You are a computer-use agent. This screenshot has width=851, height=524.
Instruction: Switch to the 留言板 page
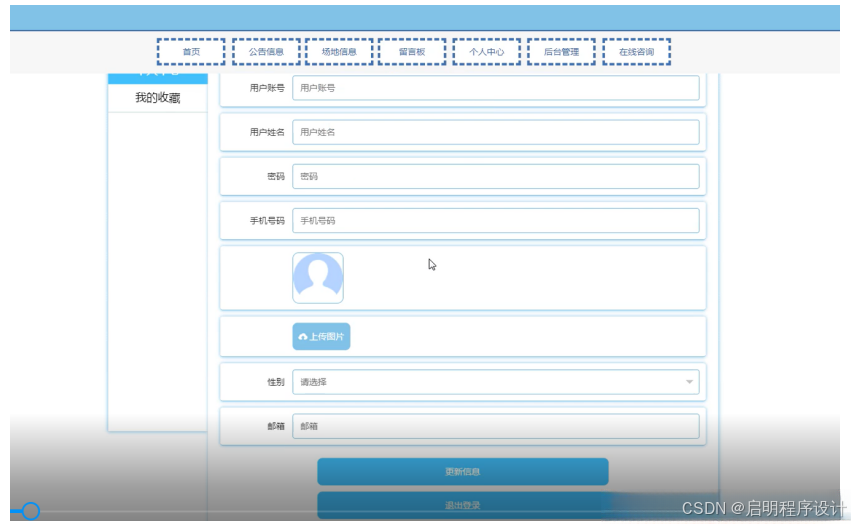point(412,52)
